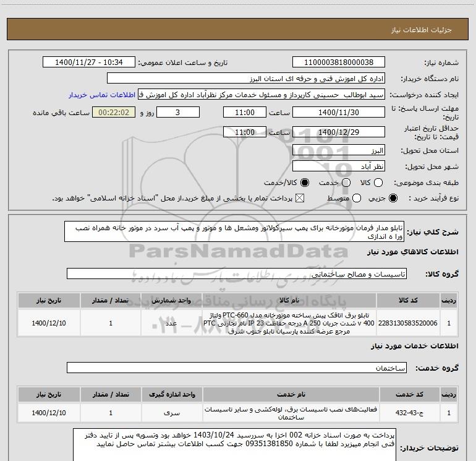Click the buyer organization name field
The image size is (476, 461).
tap(246, 79)
